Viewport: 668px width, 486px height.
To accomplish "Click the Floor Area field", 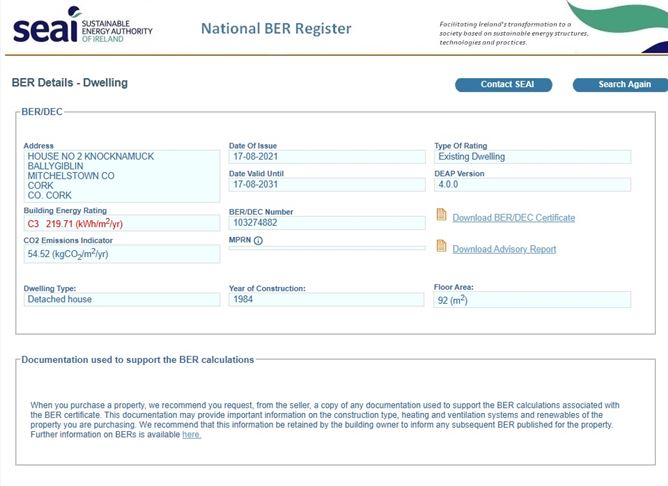I will click(x=532, y=300).
